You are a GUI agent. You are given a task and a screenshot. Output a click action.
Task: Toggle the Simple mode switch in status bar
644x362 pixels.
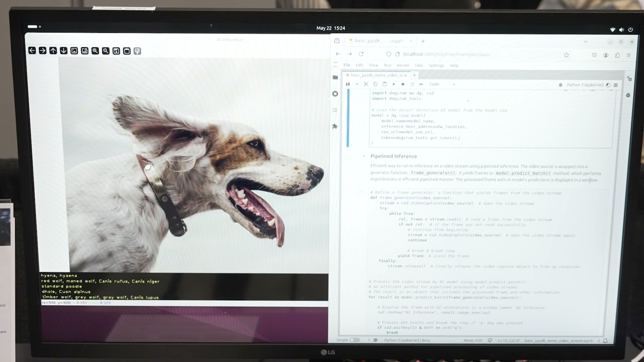(x=355, y=340)
